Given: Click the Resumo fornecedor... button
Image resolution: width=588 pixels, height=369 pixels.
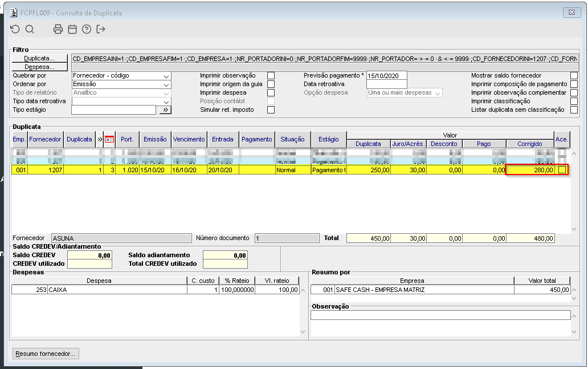Looking at the screenshot, I should 46,354.
